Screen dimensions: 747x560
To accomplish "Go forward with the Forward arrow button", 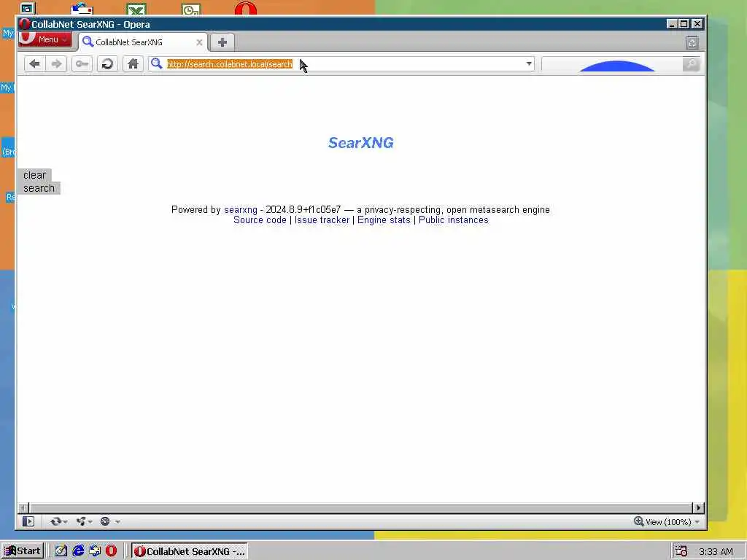I will [56, 64].
